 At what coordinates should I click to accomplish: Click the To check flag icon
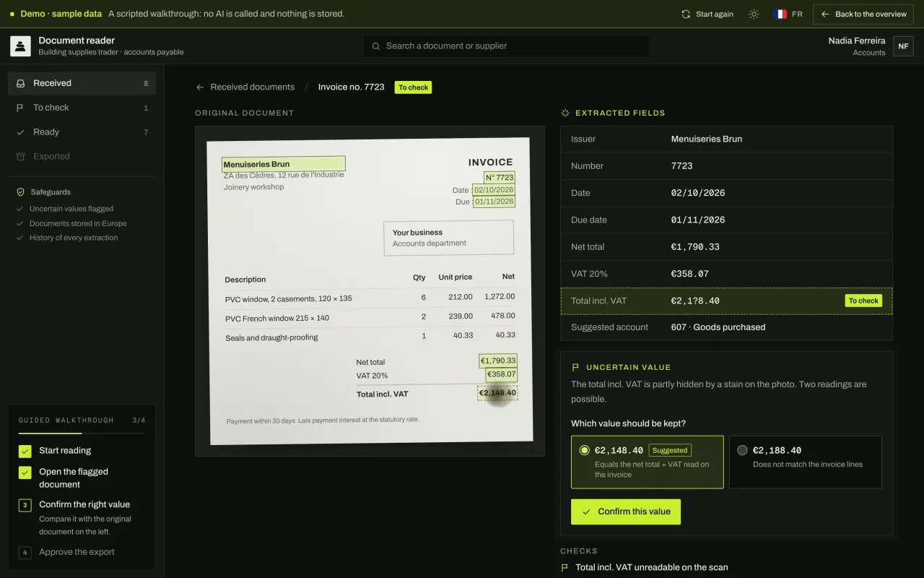tap(20, 108)
